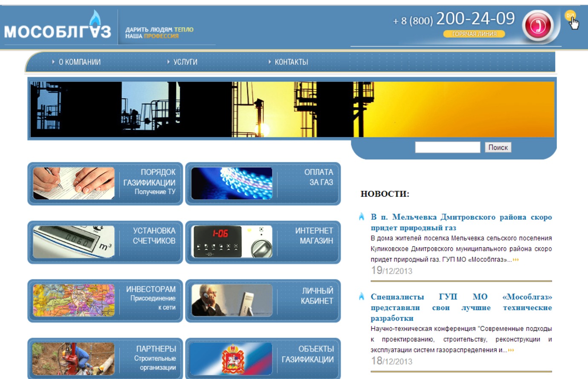Click the coat of arms Объекты газификации image
Image resolution: width=588 pixels, height=379 pixels.
coord(232,359)
